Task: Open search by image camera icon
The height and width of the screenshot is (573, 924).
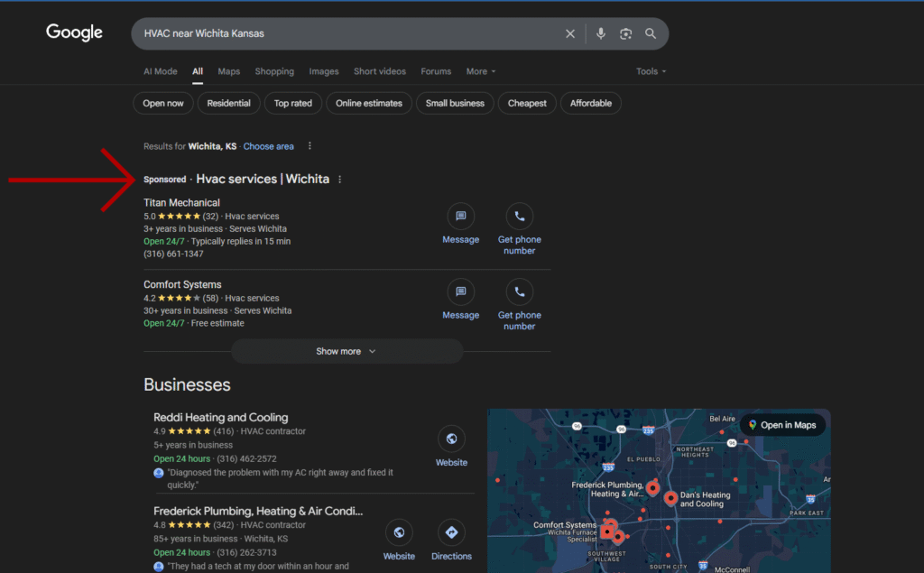Action: click(626, 33)
